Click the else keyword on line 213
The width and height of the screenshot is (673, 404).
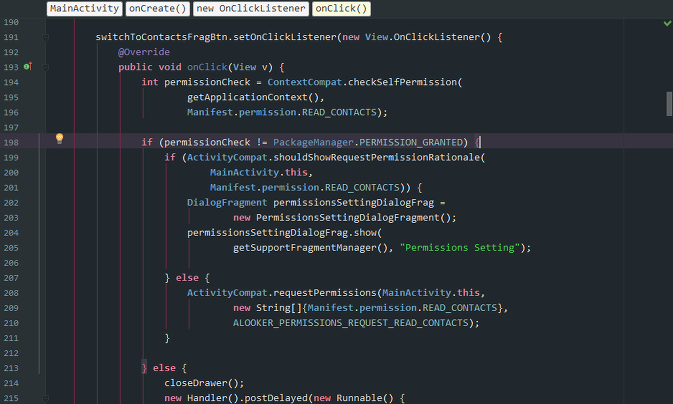tap(164, 368)
